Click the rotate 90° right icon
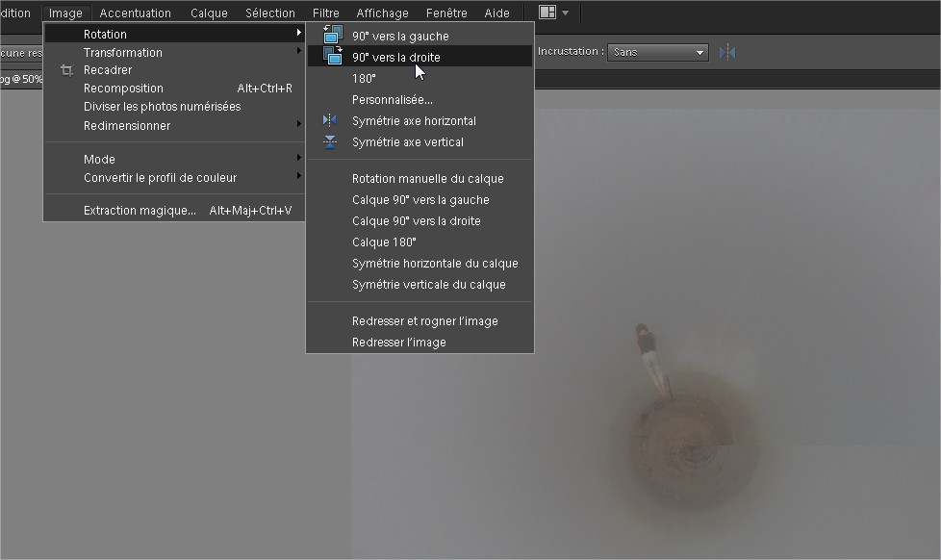941x560 pixels. tap(332, 56)
